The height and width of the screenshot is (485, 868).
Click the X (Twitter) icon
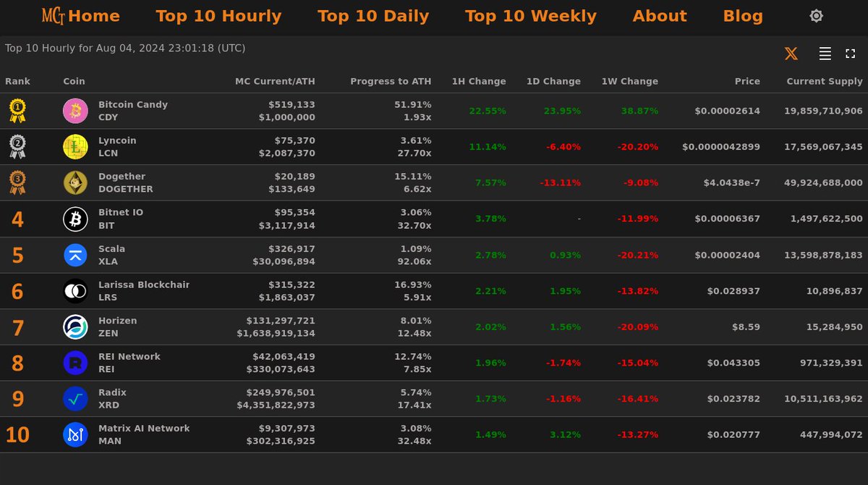click(791, 54)
